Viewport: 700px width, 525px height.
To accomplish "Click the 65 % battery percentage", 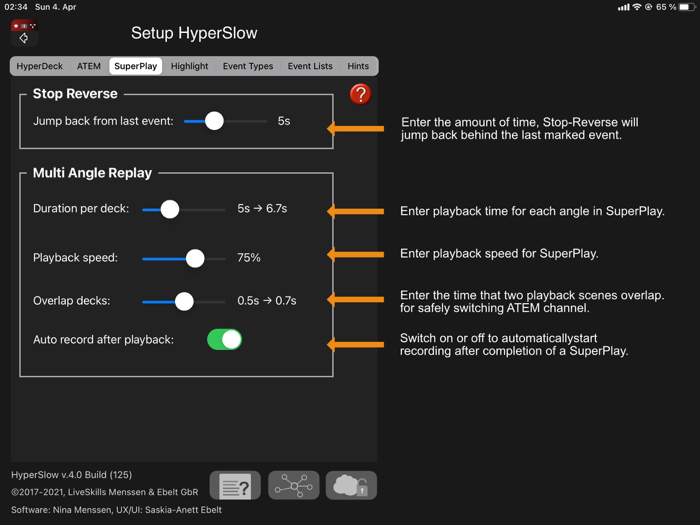I will point(666,7).
